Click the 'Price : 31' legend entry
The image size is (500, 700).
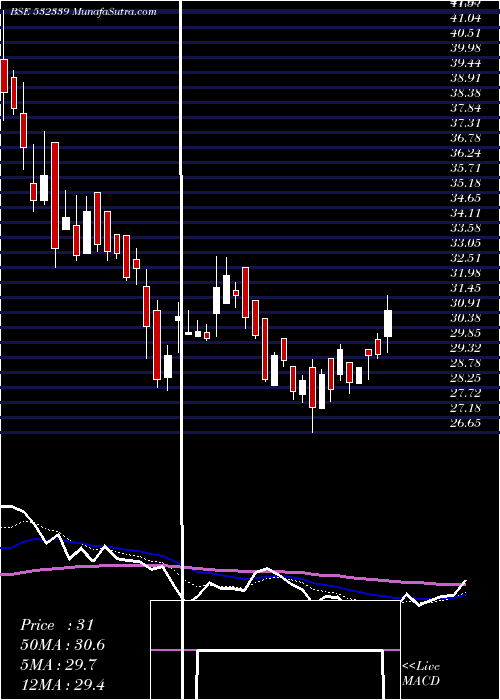pyautogui.click(x=57, y=625)
